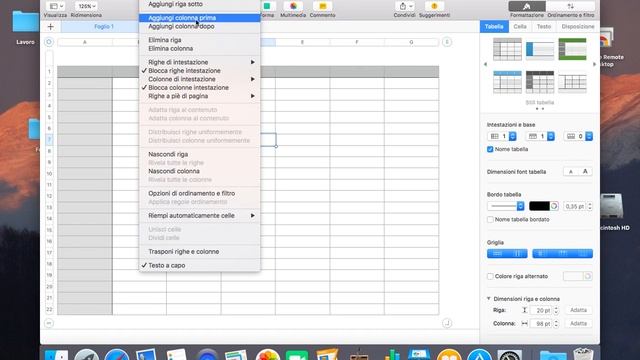Open the header rows count dropdown
Viewport: 640px width, 360px height.
(x=540, y=136)
